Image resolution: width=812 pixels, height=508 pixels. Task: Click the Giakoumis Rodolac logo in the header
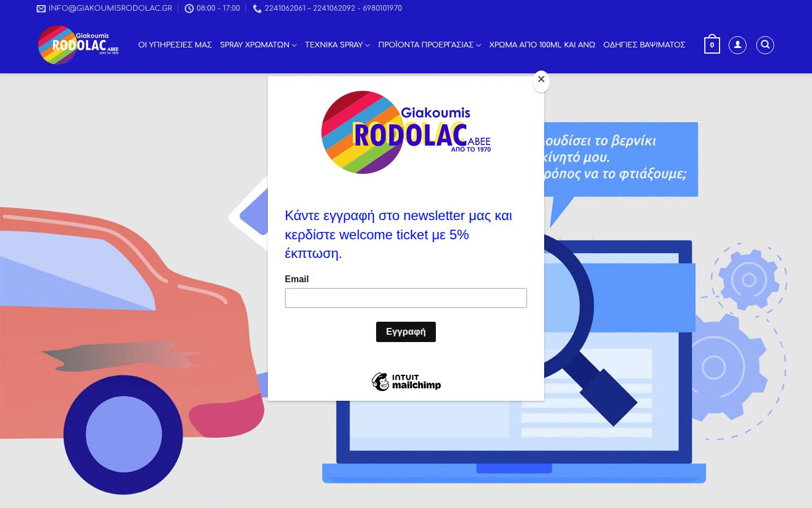[x=78, y=45]
